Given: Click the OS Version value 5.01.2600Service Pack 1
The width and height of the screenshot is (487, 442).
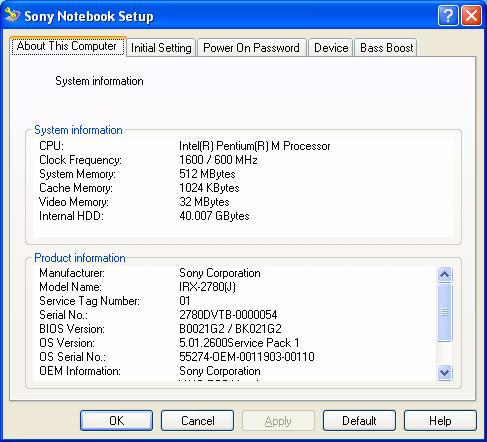Looking at the screenshot, I should [239, 343].
